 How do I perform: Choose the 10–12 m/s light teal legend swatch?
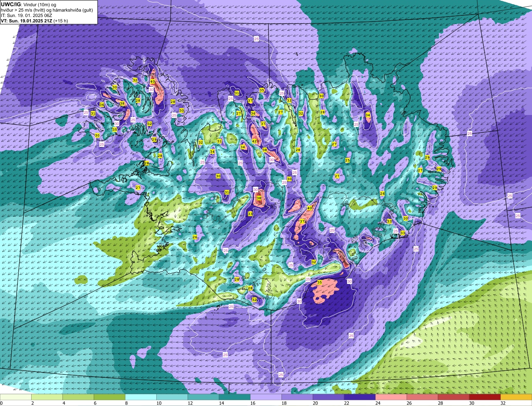172,397
